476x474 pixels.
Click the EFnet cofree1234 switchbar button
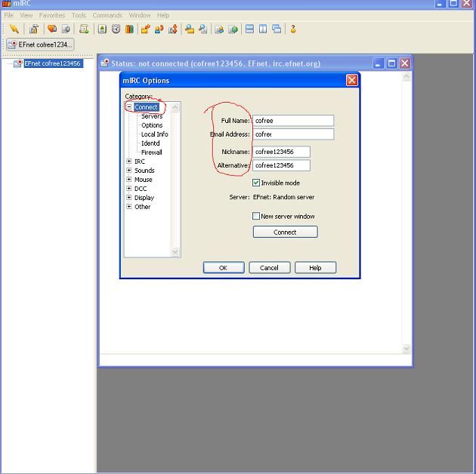(x=40, y=45)
